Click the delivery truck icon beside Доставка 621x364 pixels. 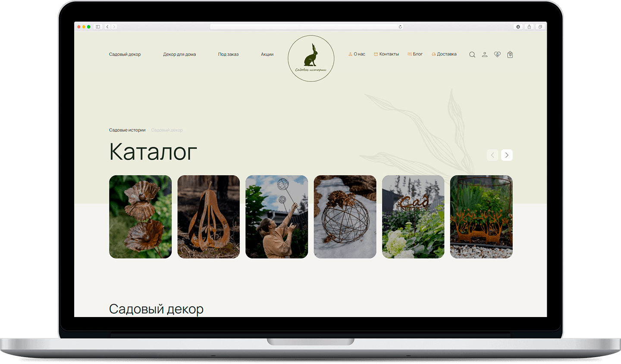[x=434, y=53]
